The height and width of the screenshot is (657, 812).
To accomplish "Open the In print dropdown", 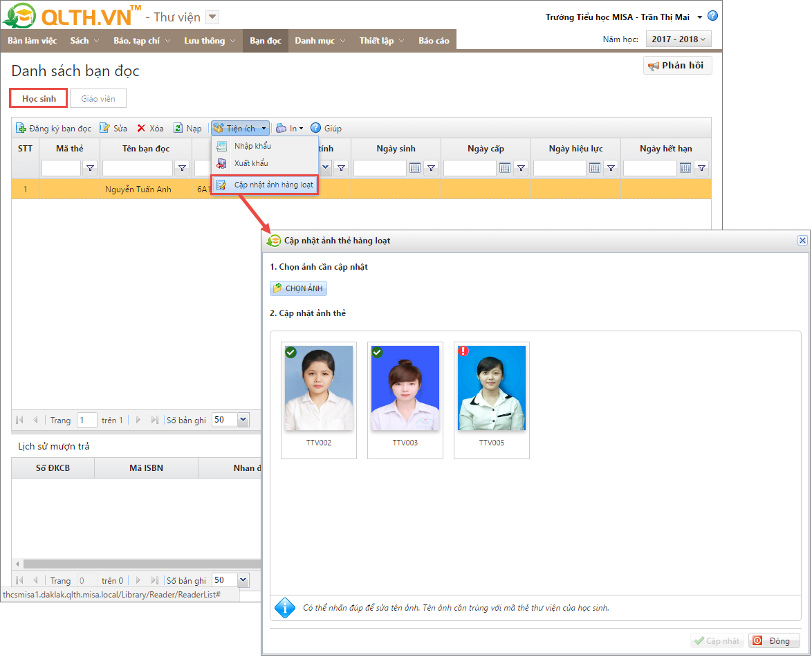I will tap(289, 128).
